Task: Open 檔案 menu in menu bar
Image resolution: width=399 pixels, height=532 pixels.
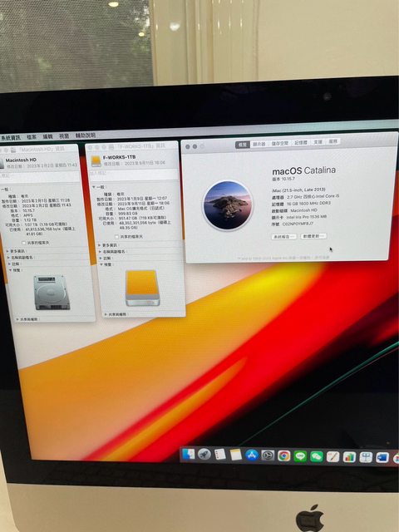Action: click(x=32, y=137)
